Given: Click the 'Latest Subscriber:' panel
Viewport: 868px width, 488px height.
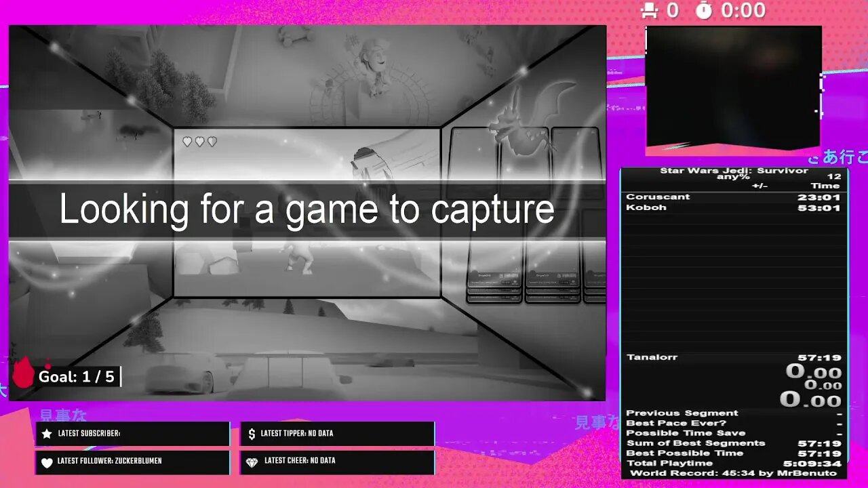Looking at the screenshot, I should [x=133, y=434].
